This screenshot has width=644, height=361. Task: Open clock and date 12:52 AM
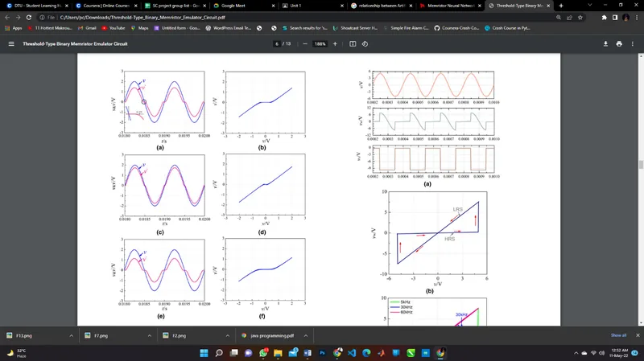tap(618, 353)
